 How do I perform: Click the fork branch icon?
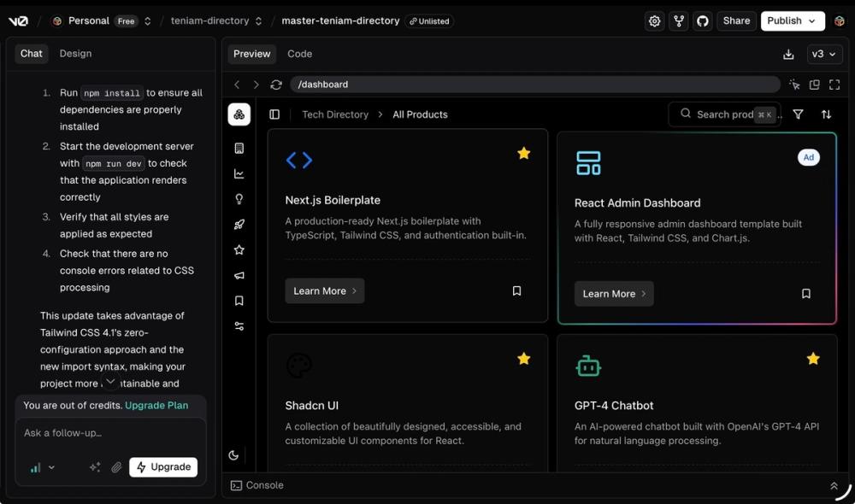678,21
